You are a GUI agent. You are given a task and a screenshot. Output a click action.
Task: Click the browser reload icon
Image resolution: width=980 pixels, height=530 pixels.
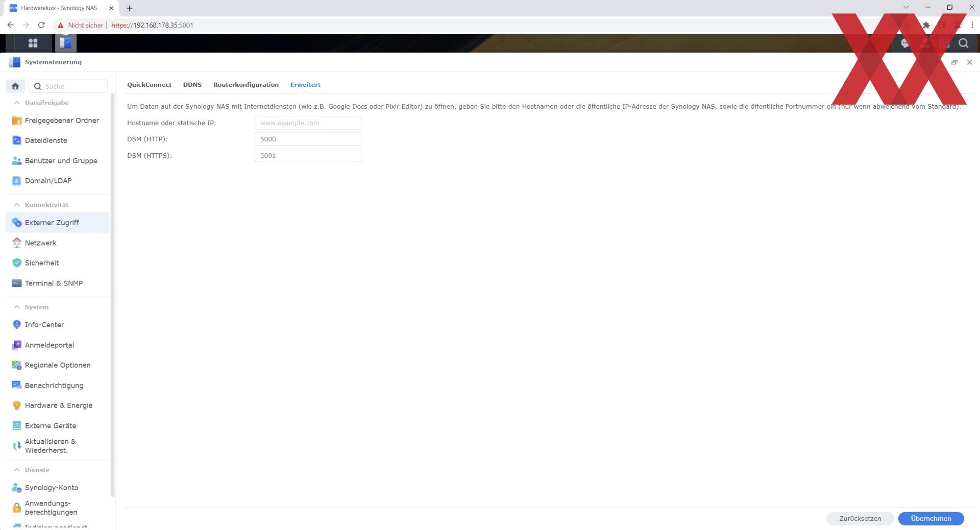point(41,25)
